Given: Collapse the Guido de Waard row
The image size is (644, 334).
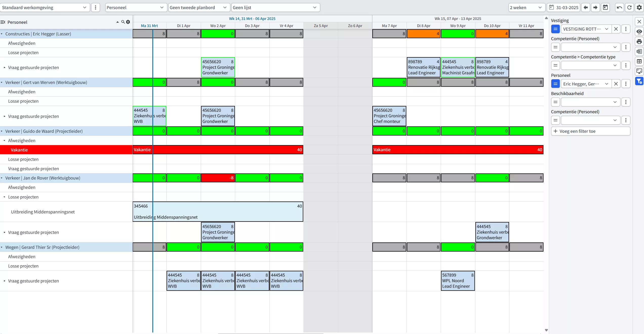Looking at the screenshot, I should (2, 131).
